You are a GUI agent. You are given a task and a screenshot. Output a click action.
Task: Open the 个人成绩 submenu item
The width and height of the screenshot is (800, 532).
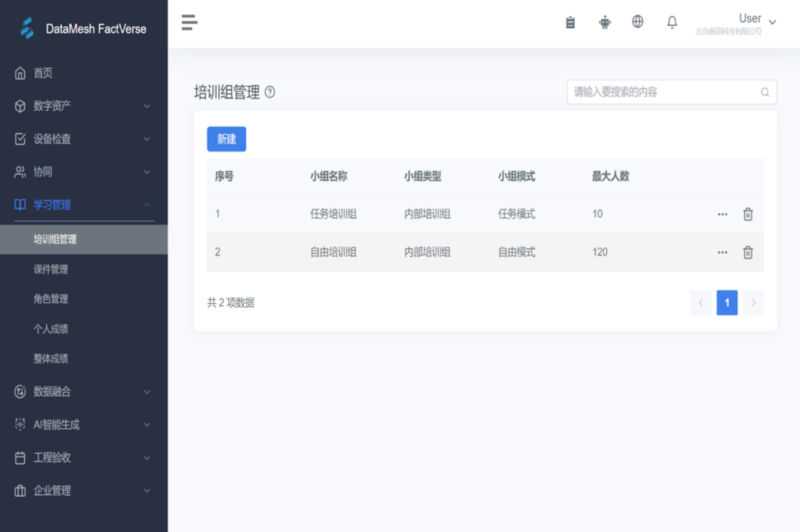51,329
